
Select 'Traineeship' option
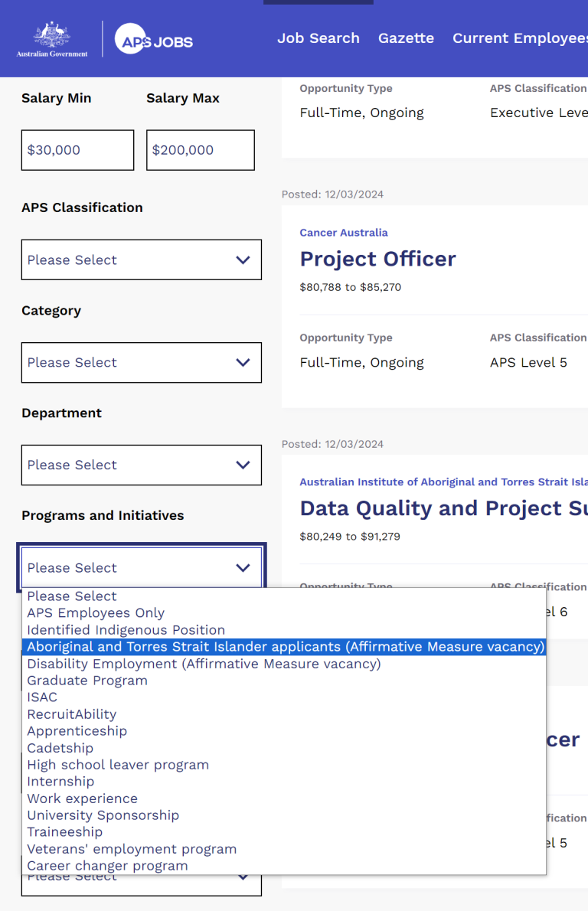coord(283,832)
